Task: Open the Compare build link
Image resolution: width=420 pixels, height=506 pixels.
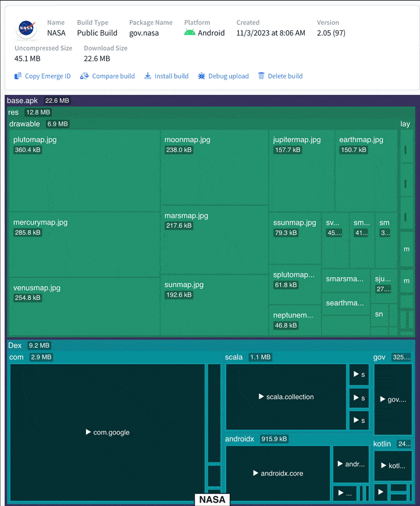Action: pyautogui.click(x=113, y=76)
